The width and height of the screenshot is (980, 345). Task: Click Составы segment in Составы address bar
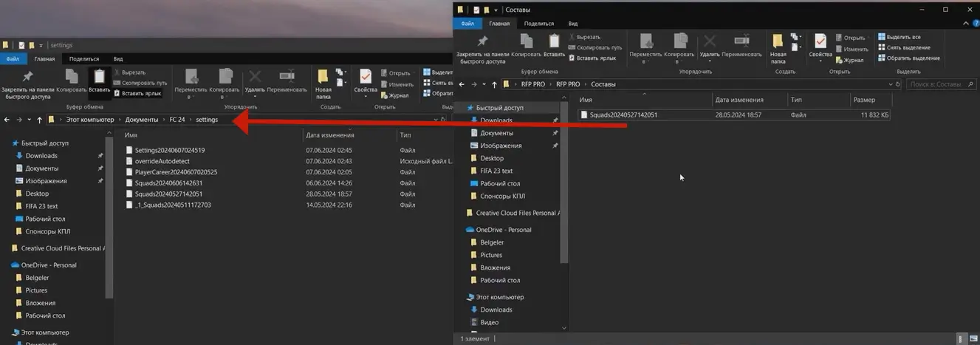pyautogui.click(x=603, y=84)
